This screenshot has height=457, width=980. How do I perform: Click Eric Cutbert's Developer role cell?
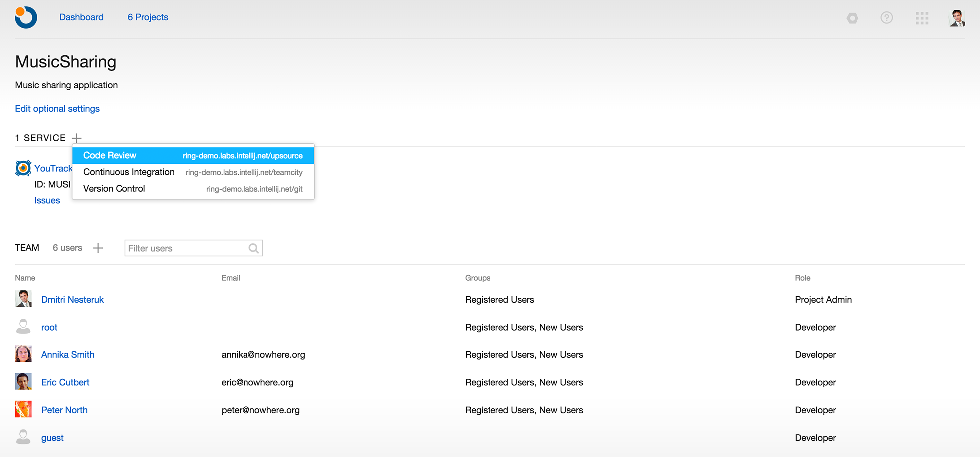click(815, 382)
